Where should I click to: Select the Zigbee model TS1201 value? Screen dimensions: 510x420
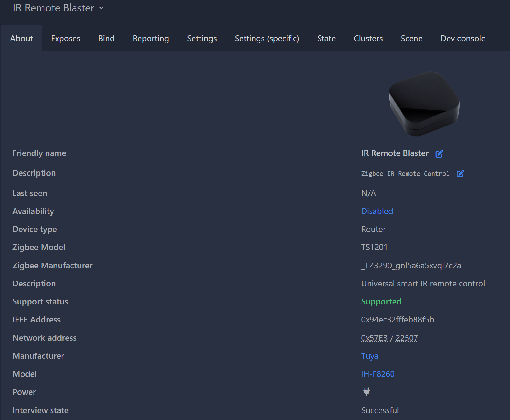374,247
